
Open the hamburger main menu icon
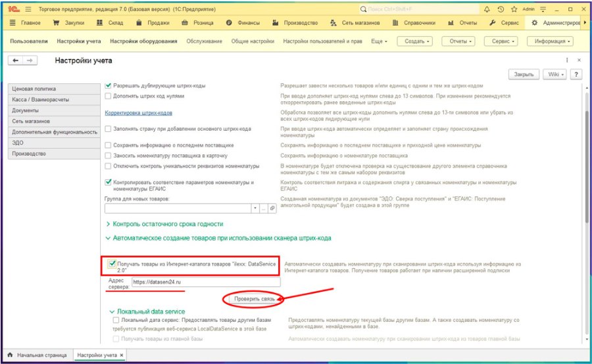[28, 9]
